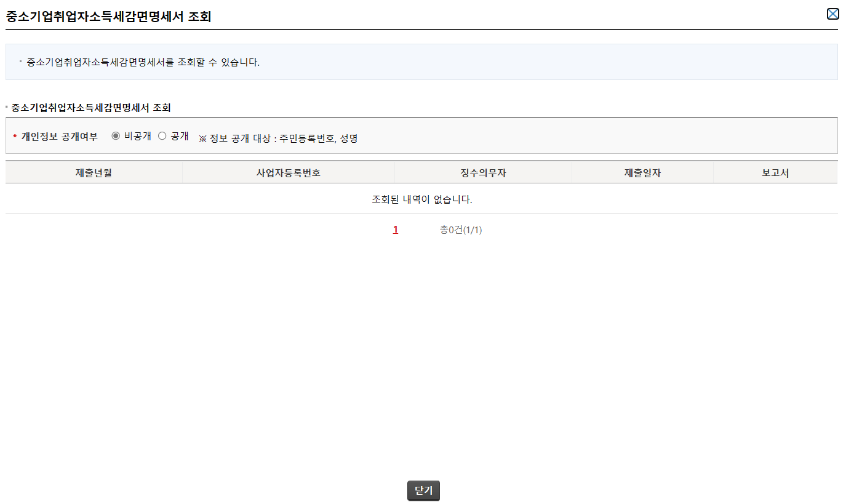Click the 닫기 button at bottom
This screenshot has width=846, height=504.
coord(423,490)
